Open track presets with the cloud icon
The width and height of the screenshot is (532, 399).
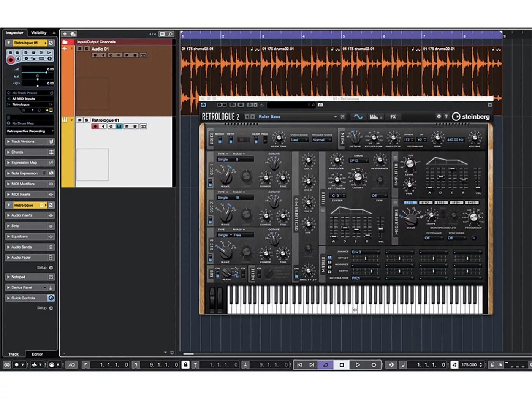pos(73,34)
